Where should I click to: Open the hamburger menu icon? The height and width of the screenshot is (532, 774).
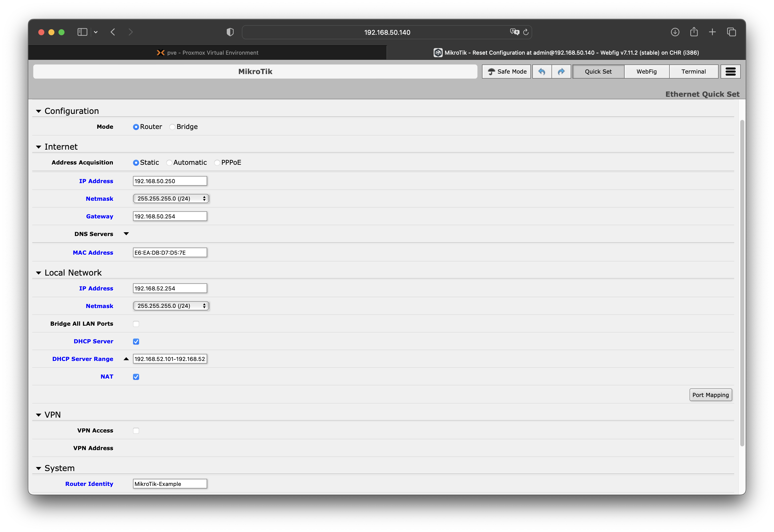(x=730, y=71)
